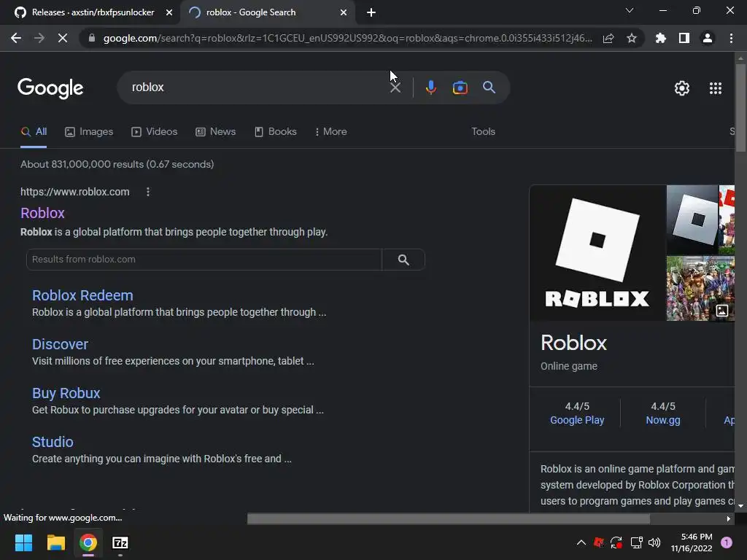747x560 pixels.
Task: Click the more images icon on thumbnail
Action: point(721,311)
